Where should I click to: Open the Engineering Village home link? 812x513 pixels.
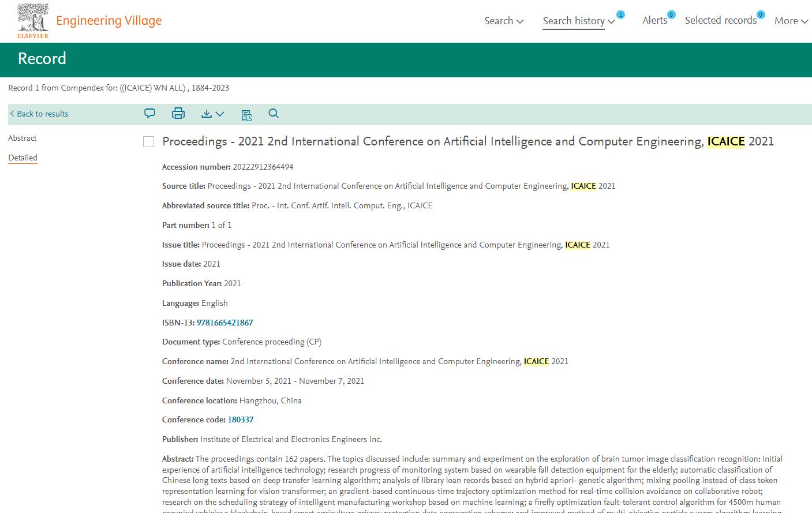(108, 21)
